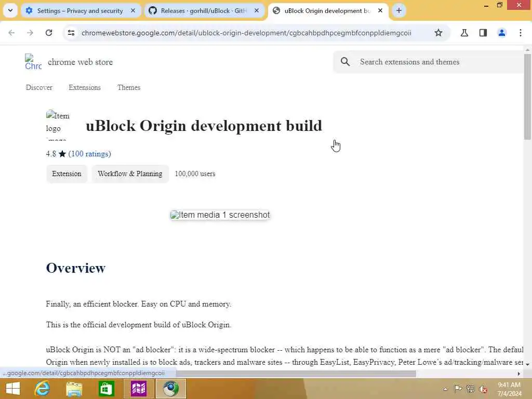
Task: Click the Chrome Web Store logo image
Action: click(x=33, y=62)
